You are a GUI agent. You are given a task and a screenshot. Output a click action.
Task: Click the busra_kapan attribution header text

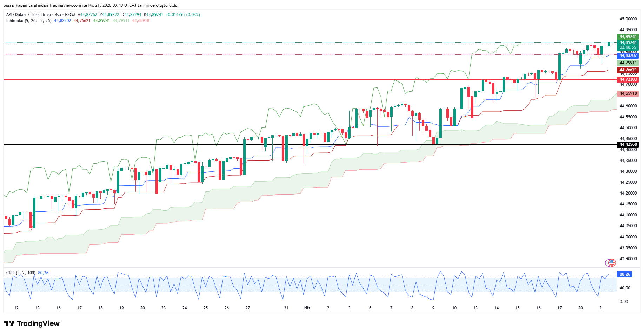pos(90,5)
